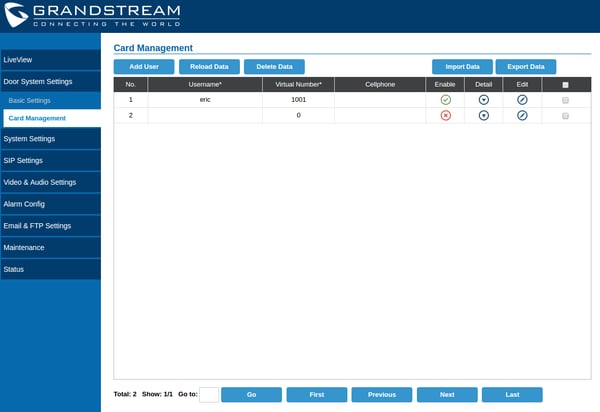Viewport: 600px width, 412px height.
Task: Click the No. column header
Action: (130, 85)
